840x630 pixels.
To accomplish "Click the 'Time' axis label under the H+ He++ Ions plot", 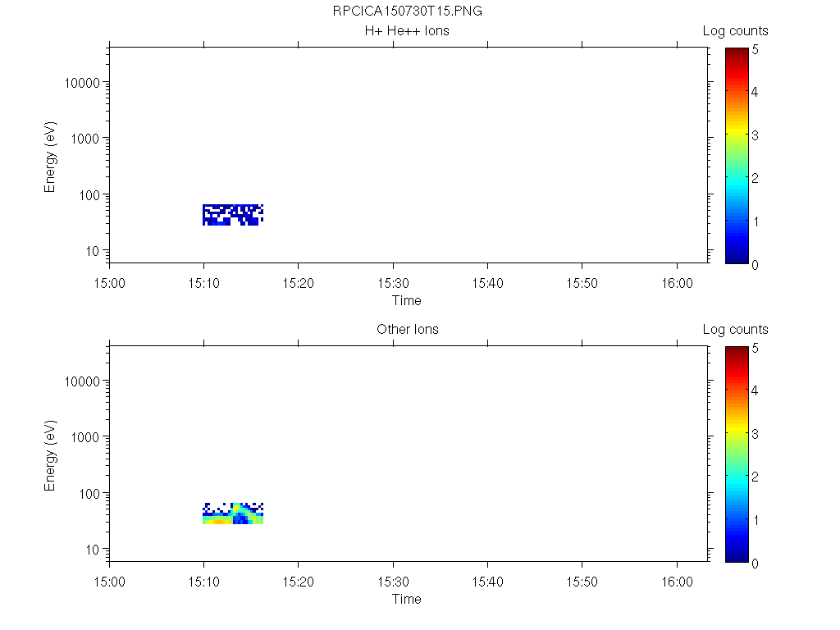I will click(x=407, y=300).
